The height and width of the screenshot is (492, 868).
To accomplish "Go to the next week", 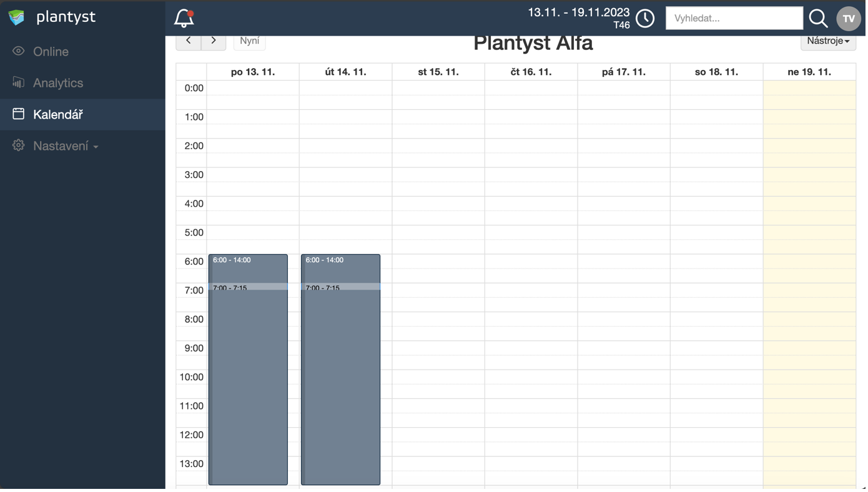I will click(x=214, y=41).
